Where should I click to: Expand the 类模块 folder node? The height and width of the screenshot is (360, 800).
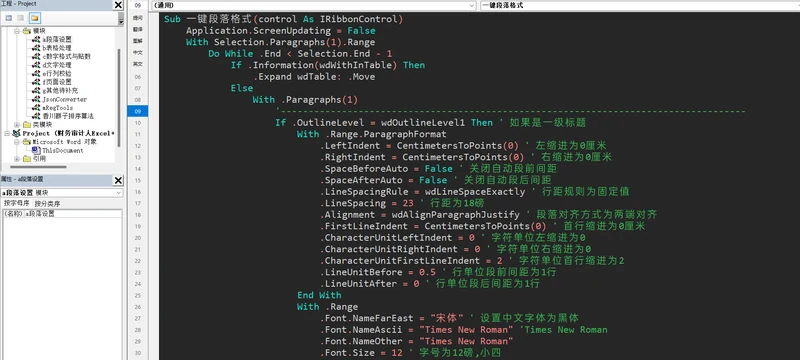pos(17,125)
